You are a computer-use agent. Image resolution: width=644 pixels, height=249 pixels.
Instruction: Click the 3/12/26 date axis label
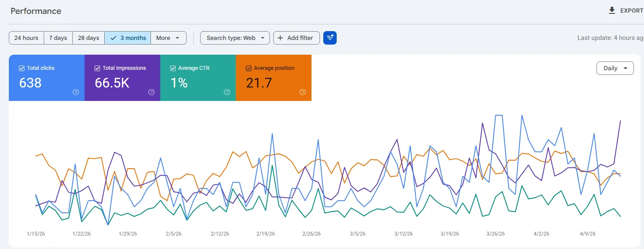click(x=404, y=234)
